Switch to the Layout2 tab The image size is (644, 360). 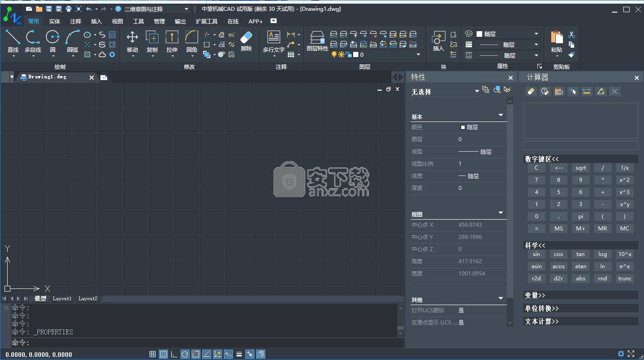tap(88, 298)
